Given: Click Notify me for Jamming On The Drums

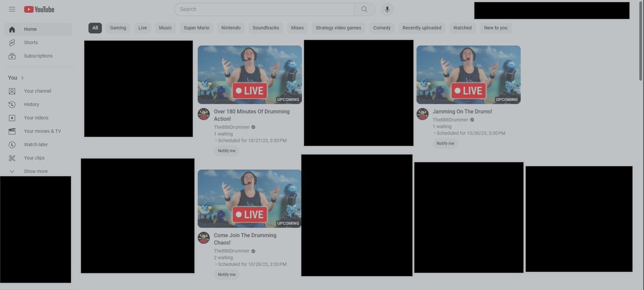Looking at the screenshot, I should pos(445,143).
